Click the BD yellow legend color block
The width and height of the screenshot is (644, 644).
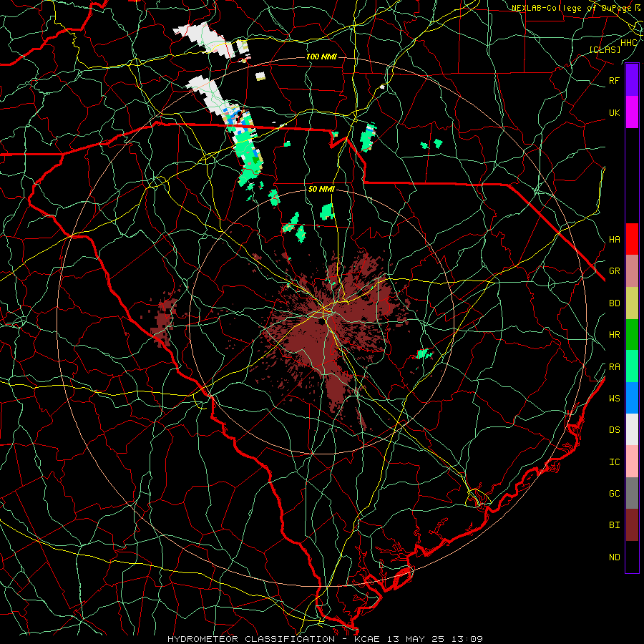[632, 303]
